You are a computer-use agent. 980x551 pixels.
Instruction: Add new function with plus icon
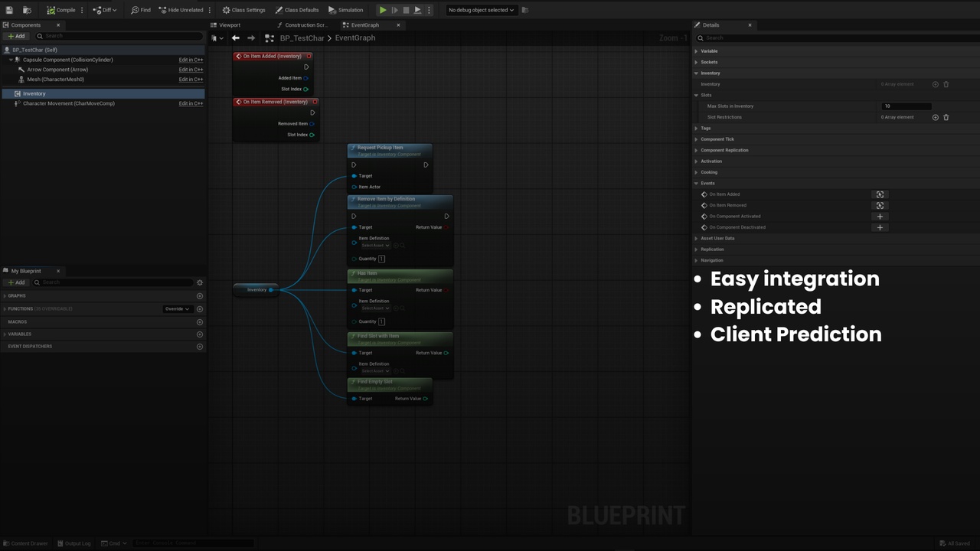pos(200,309)
